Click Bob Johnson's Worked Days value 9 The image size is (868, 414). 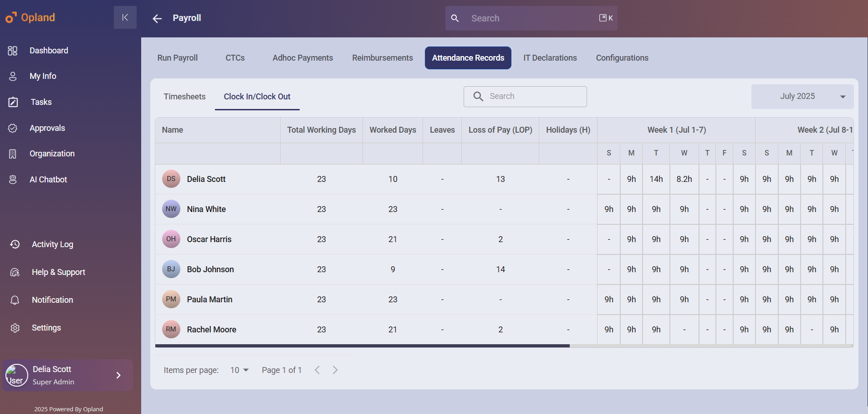[x=393, y=269]
